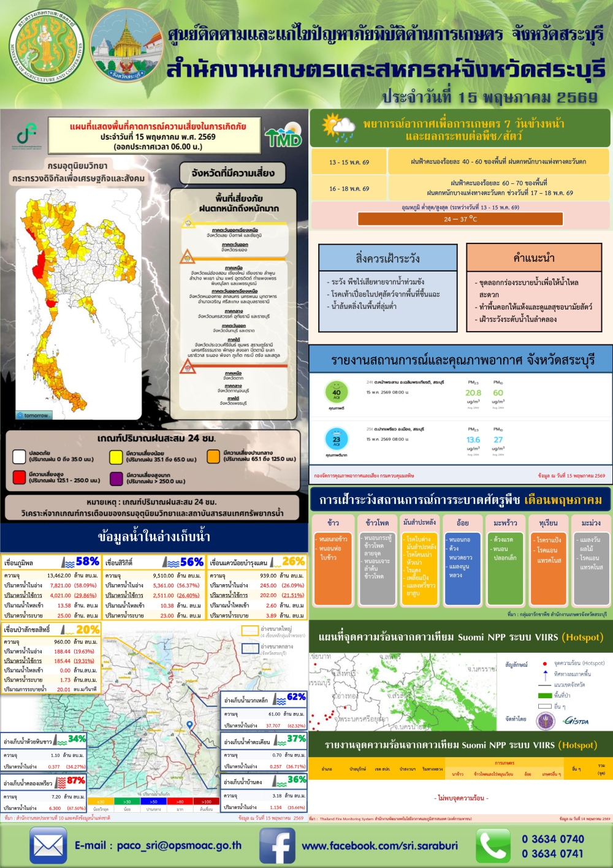
Task: Click the 13,462.00 capacity value for เขื่อนภูมิพล
Action: [59, 576]
